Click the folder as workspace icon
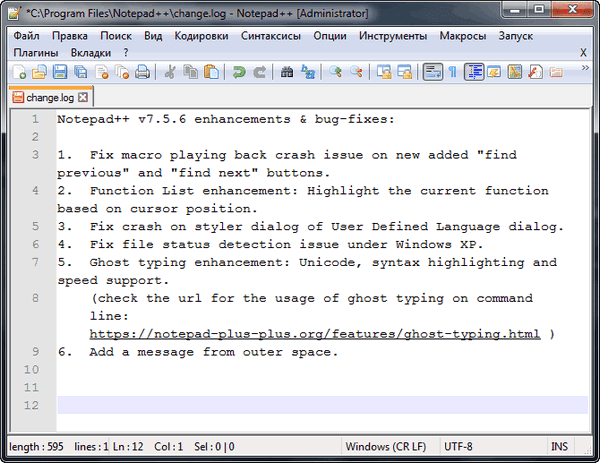This screenshot has height=463, width=600. (556, 72)
